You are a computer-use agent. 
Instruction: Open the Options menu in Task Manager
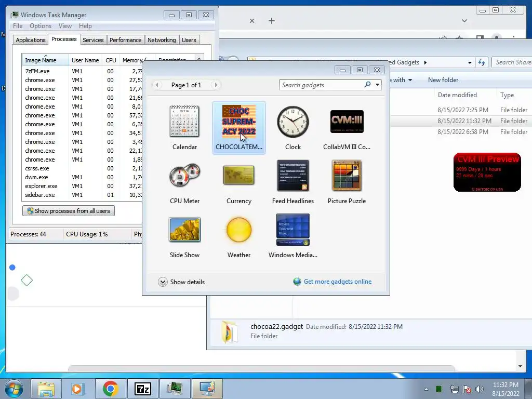click(x=41, y=26)
